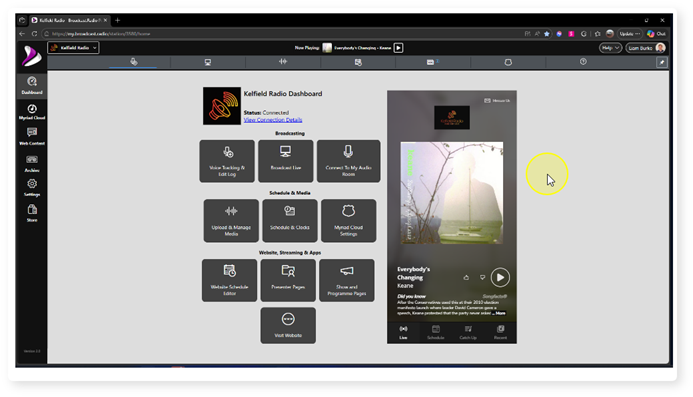Open the Visit Website tile
Viewport: 693px width, 397px height.
tap(288, 325)
